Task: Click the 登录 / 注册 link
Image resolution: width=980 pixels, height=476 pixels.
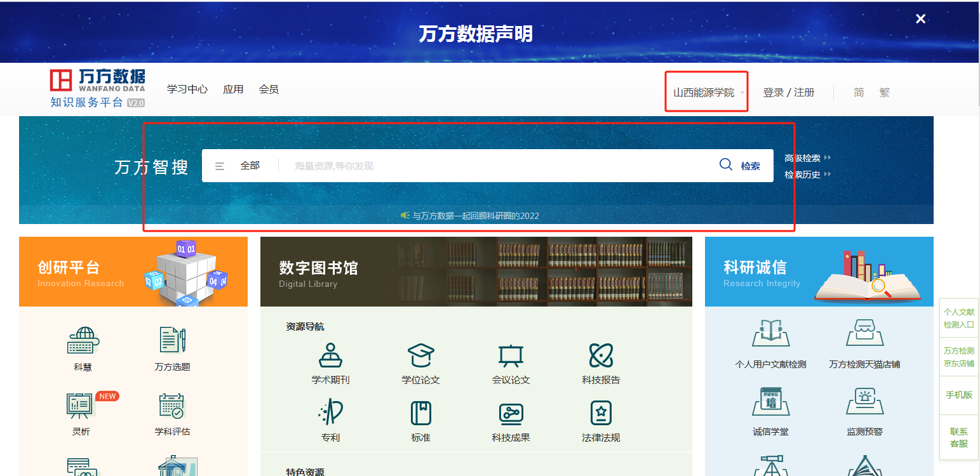Action: coord(788,93)
